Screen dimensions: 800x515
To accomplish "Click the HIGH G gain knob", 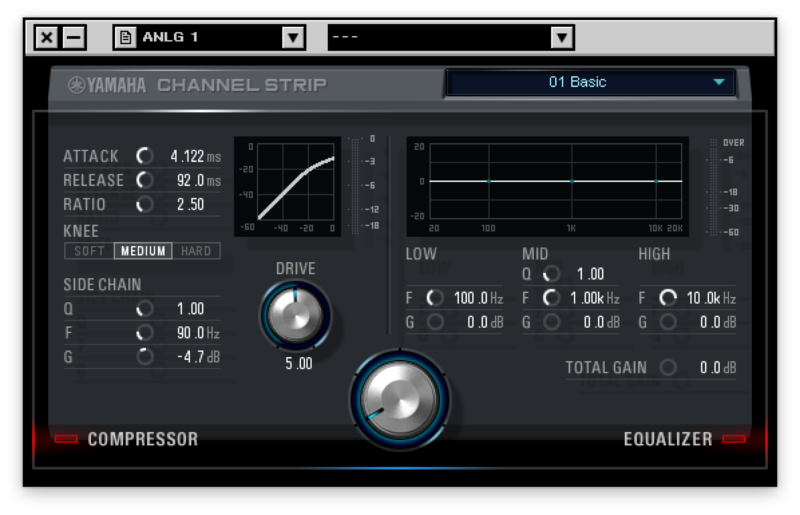I will pyautogui.click(x=668, y=322).
